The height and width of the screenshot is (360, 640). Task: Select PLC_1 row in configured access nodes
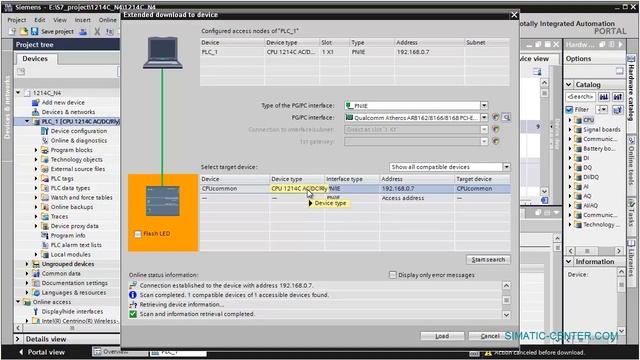click(354, 52)
